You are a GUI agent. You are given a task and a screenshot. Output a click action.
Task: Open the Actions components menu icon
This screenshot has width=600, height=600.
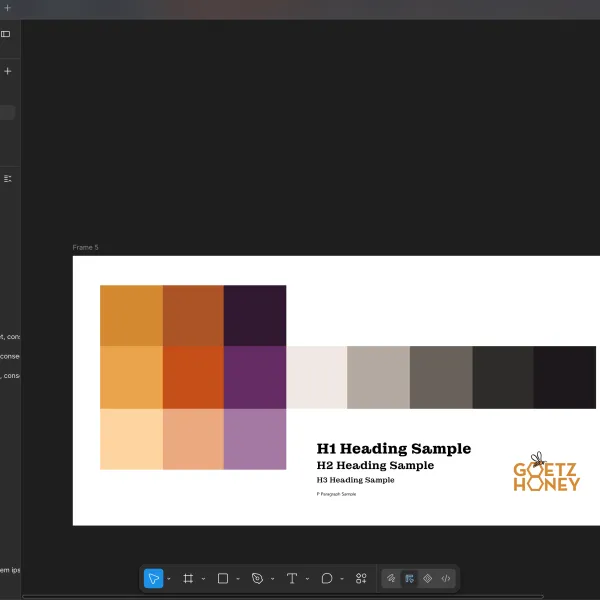(x=361, y=578)
